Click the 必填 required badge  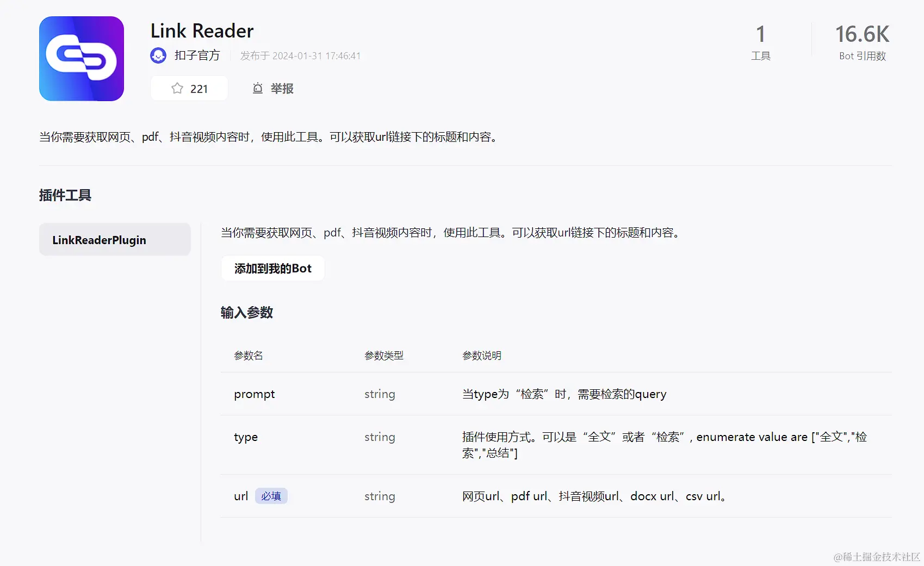tap(271, 496)
